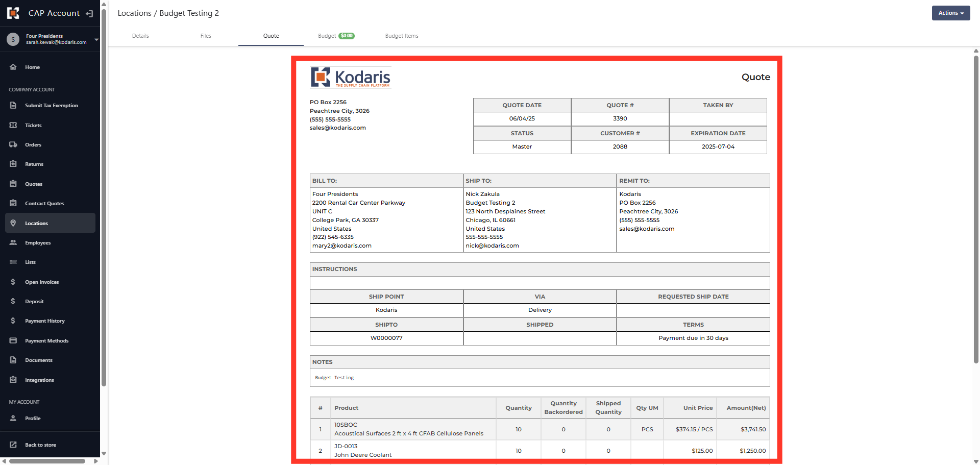The image size is (980, 465).
Task: Open the Actions dropdown button
Action: click(951, 13)
